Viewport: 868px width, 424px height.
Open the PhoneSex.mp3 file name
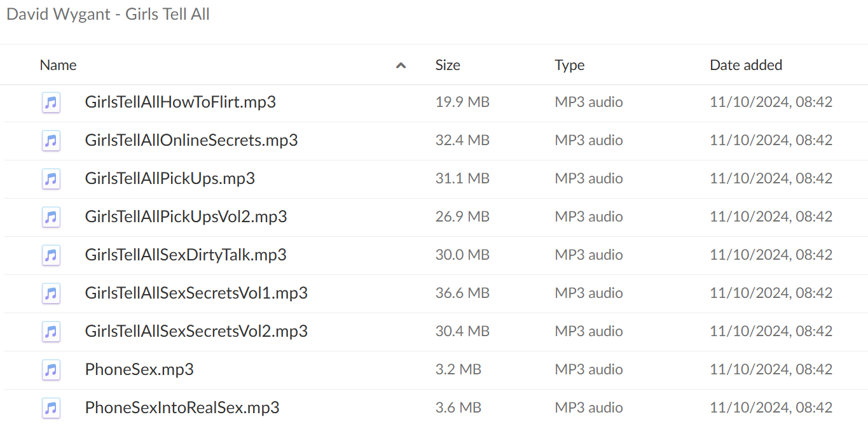(x=139, y=369)
